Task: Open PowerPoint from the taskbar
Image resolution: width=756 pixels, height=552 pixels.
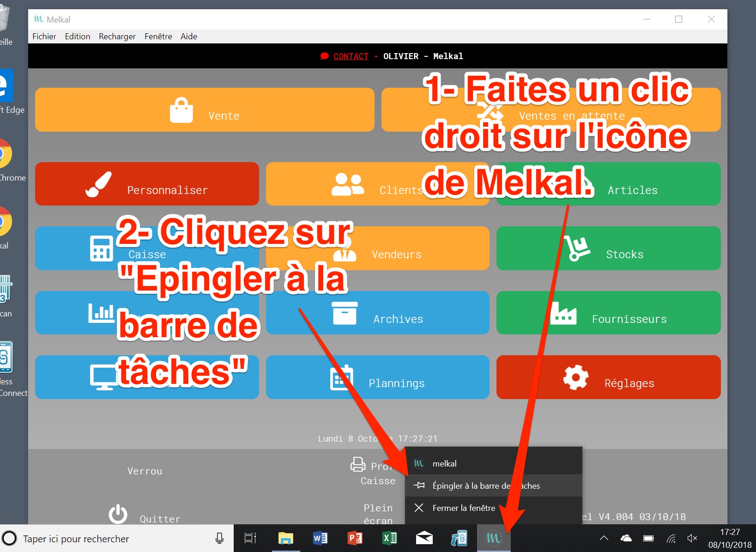Action: pyautogui.click(x=355, y=538)
